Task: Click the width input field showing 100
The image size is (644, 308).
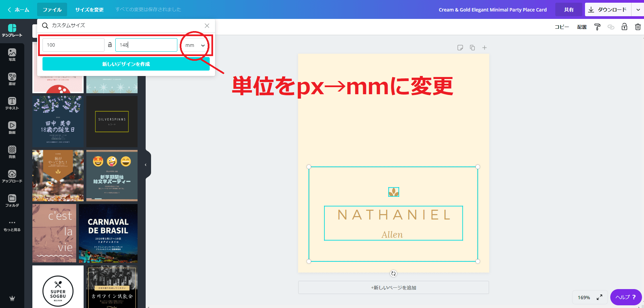Action: tap(74, 45)
